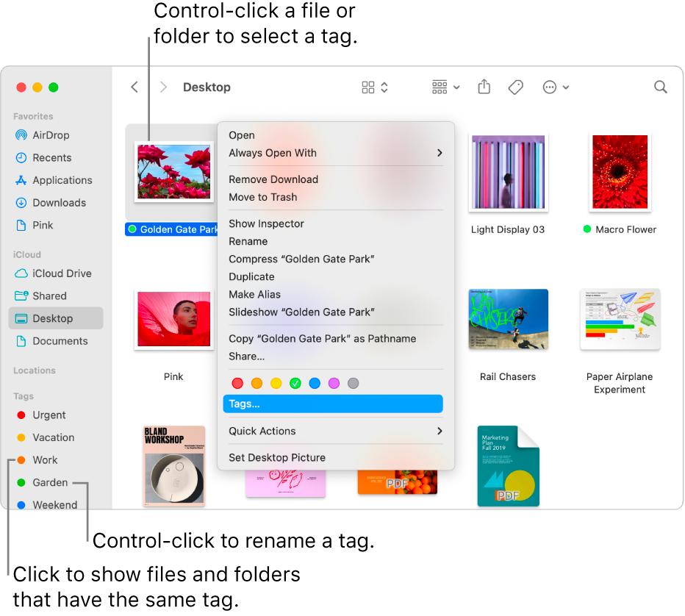Select Move to Trash menu item

click(262, 197)
